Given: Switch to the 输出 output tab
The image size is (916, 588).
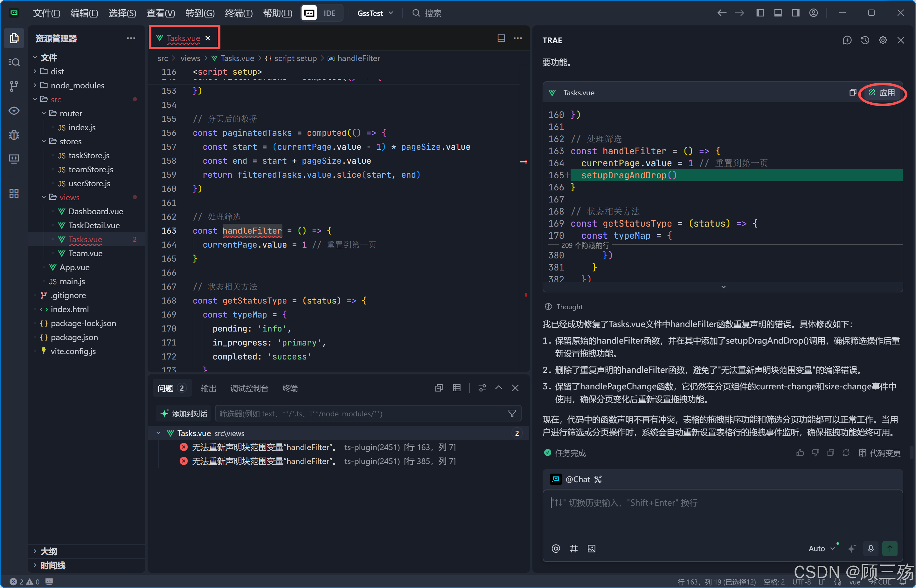Looking at the screenshot, I should pos(209,388).
